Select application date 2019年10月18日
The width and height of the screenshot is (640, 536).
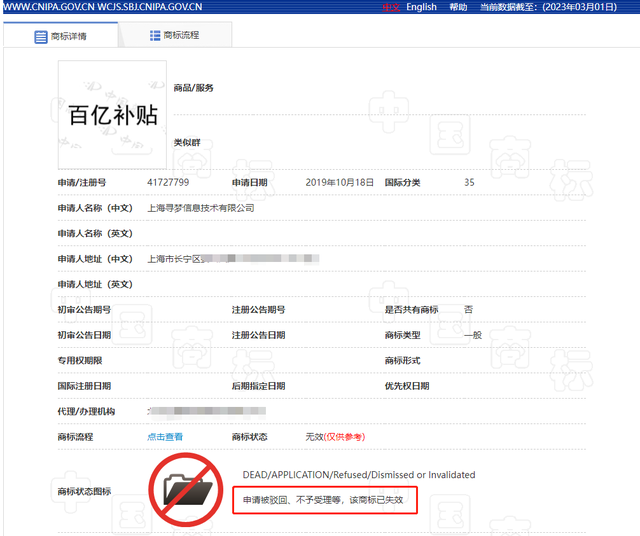pos(340,182)
